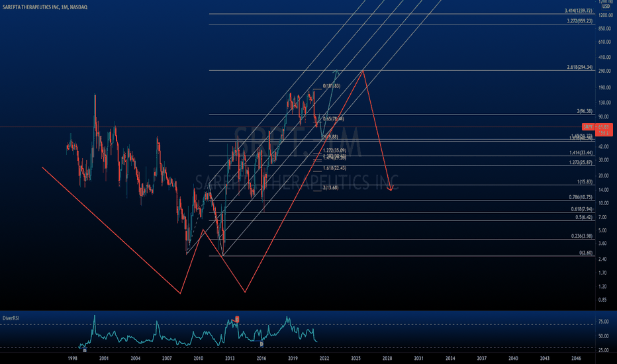Click the 1.272(25.87) Fibonacci level label
The width and height of the screenshot is (617, 364).
coord(581,163)
